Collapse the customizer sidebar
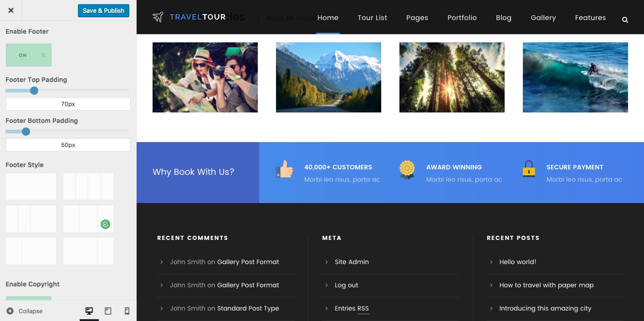Viewport: 644px width, 321px height. pos(25,311)
